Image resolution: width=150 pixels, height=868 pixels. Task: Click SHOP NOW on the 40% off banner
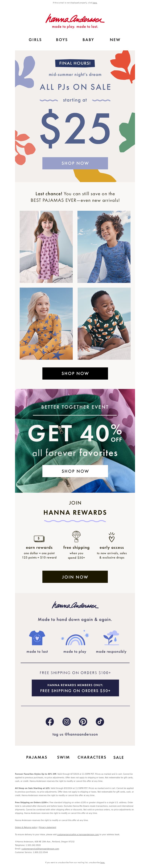75,471
